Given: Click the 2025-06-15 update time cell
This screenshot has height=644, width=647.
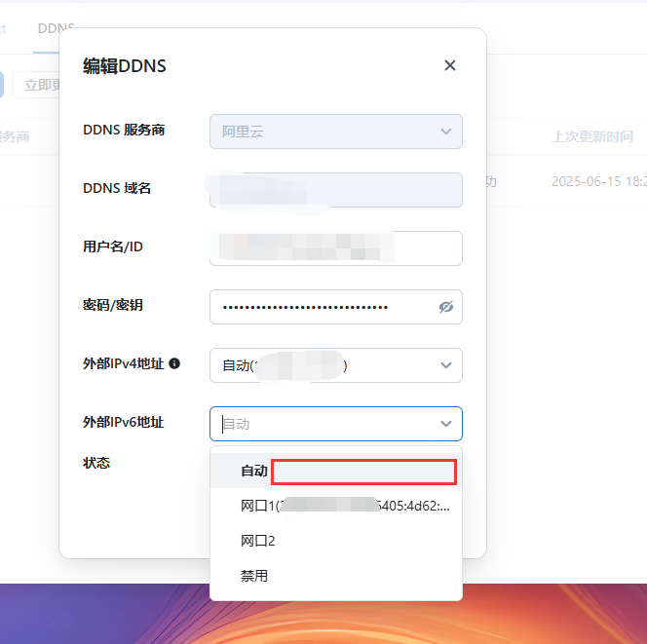Looking at the screenshot, I should coord(599,181).
